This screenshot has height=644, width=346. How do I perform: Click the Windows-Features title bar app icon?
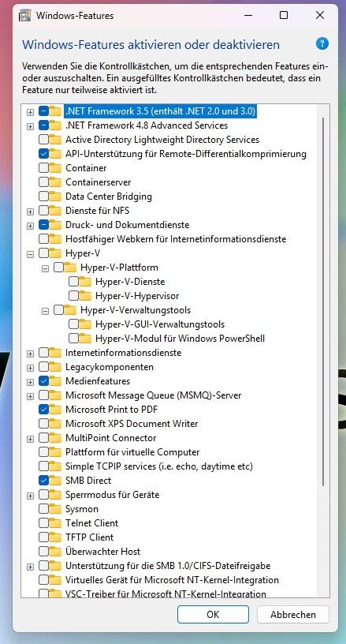tap(25, 16)
